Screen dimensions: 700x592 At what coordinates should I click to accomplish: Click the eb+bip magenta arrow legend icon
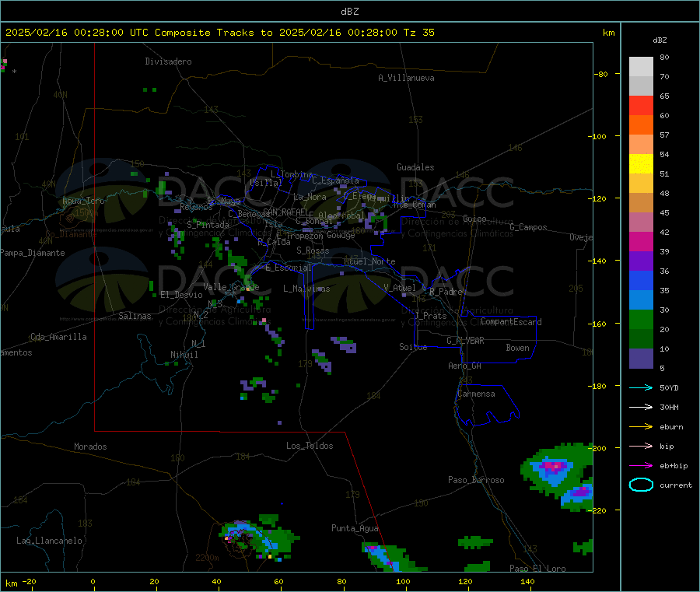[641, 466]
